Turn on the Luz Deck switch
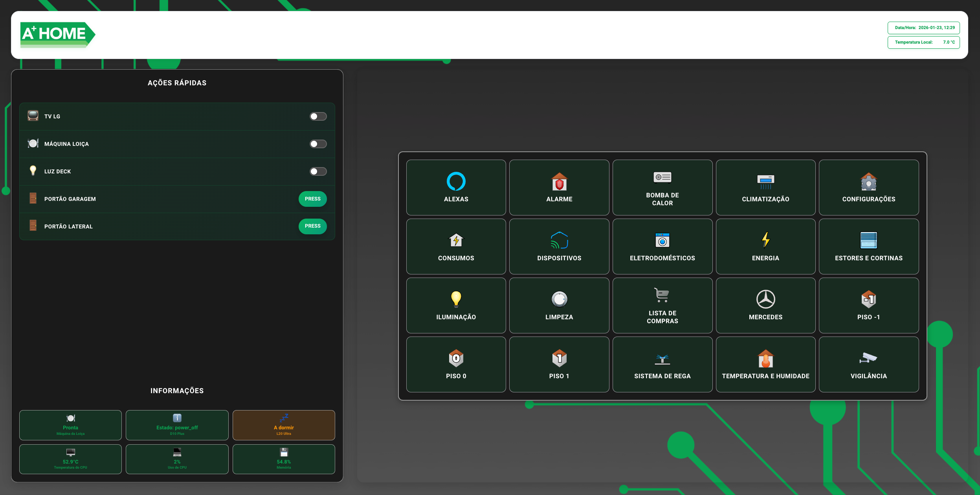The height and width of the screenshot is (495, 980). [318, 171]
